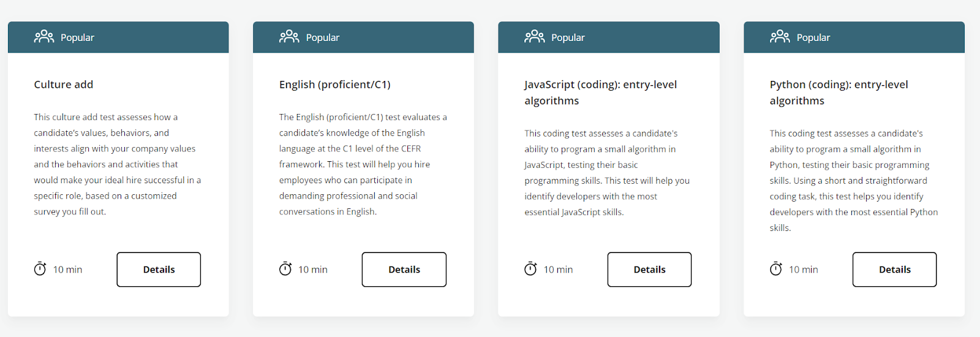Viewport: 980px width, 337px height.
Task: Select the Culture add title
Action: click(64, 85)
